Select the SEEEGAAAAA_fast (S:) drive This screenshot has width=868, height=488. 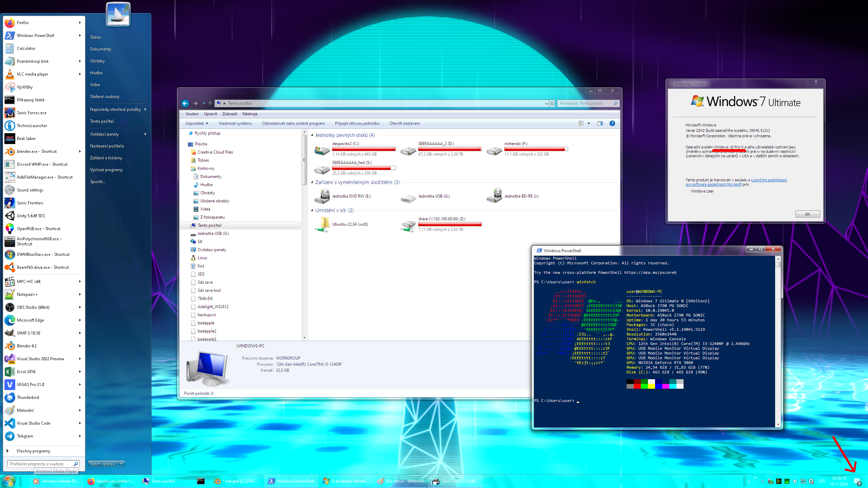pyautogui.click(x=355, y=168)
